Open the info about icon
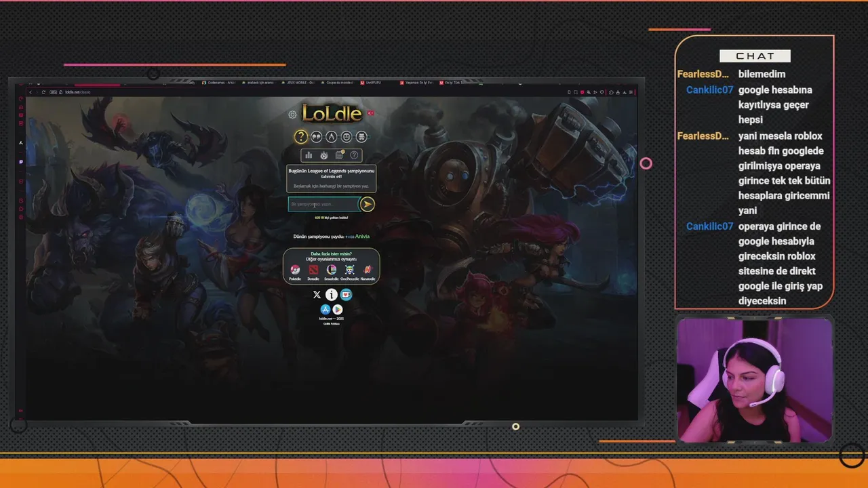Image resolution: width=868 pixels, height=488 pixels. [x=332, y=295]
